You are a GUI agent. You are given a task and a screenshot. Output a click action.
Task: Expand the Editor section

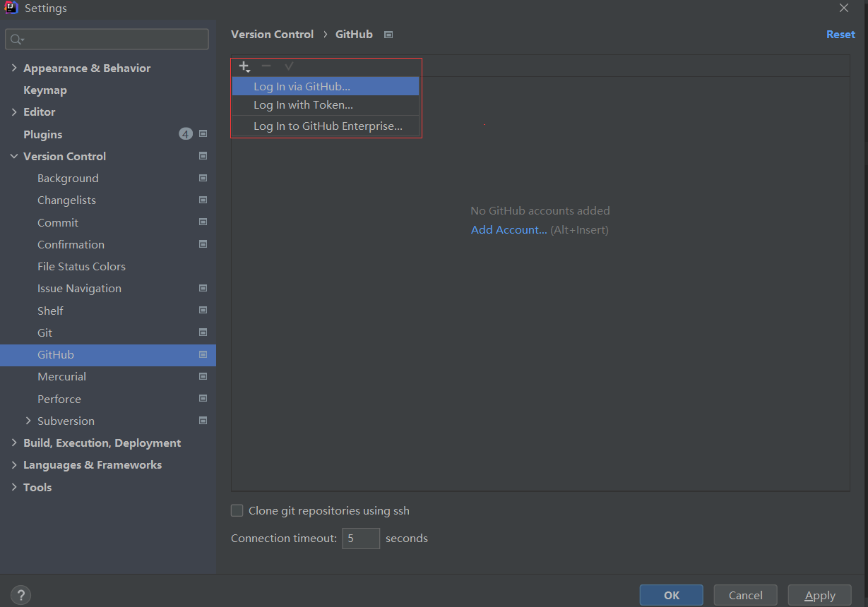coord(14,112)
